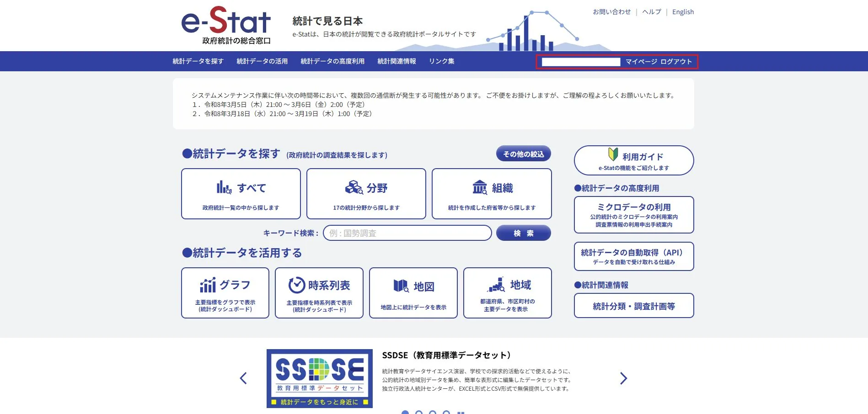Click the ●統計データの高度利用 sidebar heading
The image size is (868, 414).
click(x=616, y=188)
